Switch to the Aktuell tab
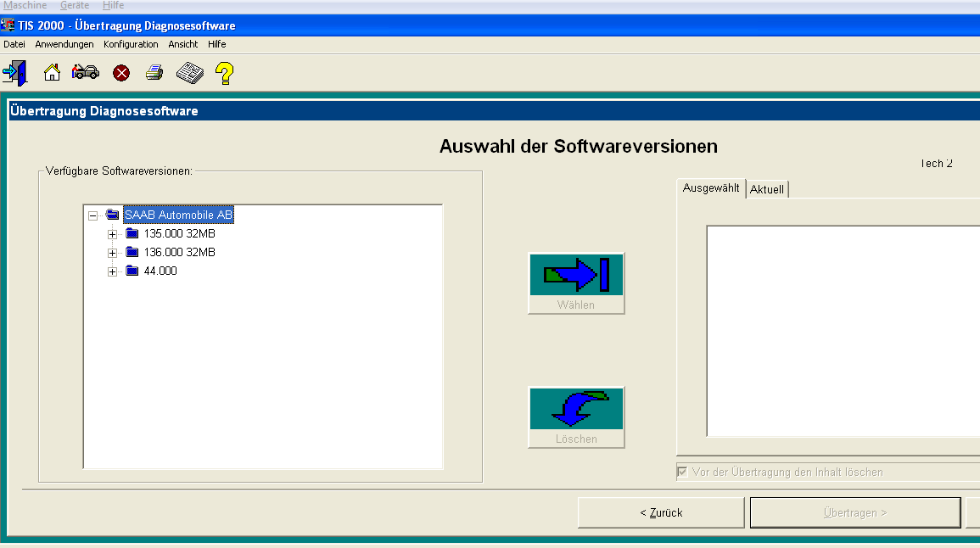 767,189
